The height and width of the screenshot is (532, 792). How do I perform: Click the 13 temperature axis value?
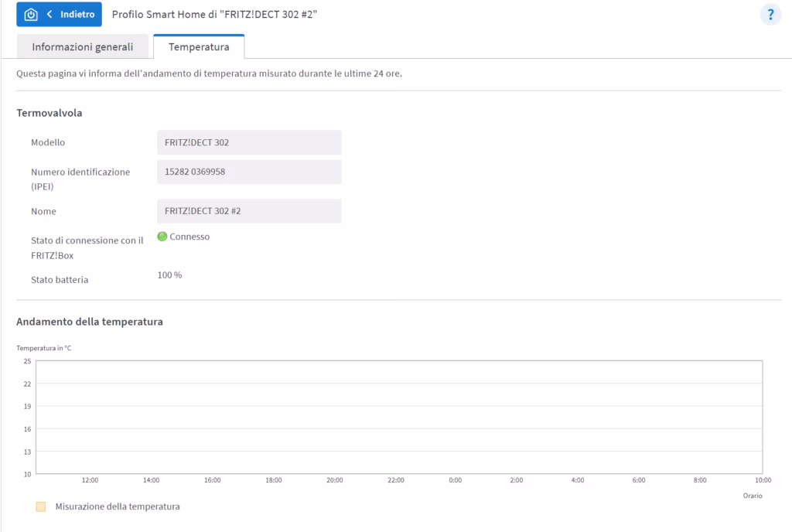point(27,452)
